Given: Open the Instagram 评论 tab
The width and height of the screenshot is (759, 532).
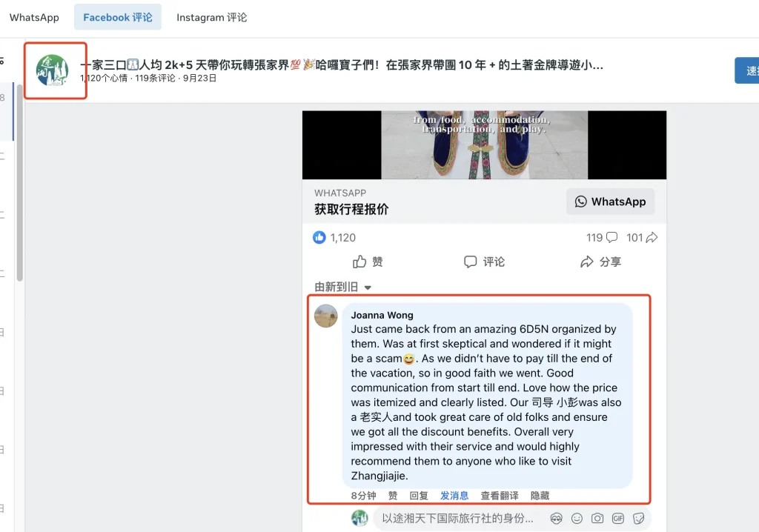Looking at the screenshot, I should pyautogui.click(x=211, y=18).
